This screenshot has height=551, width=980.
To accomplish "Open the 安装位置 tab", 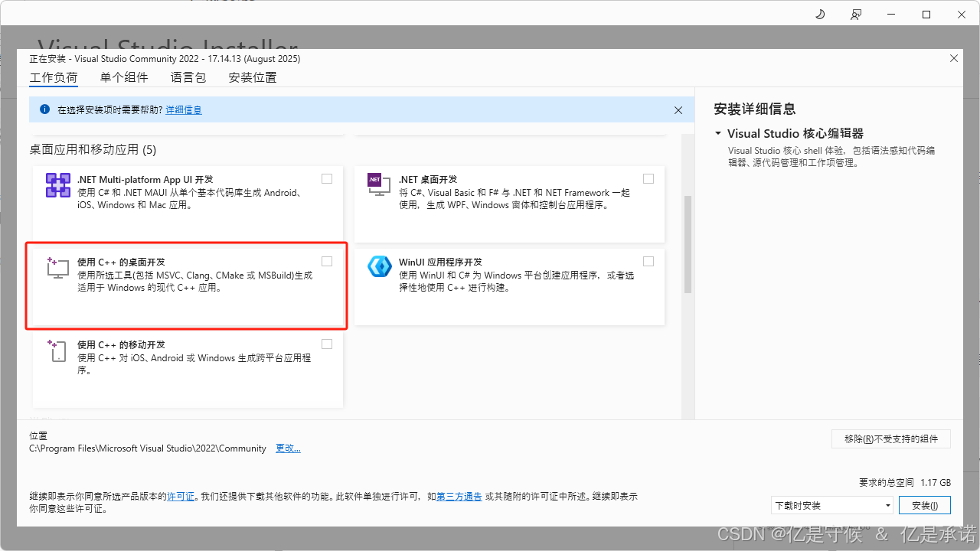I will click(x=253, y=77).
